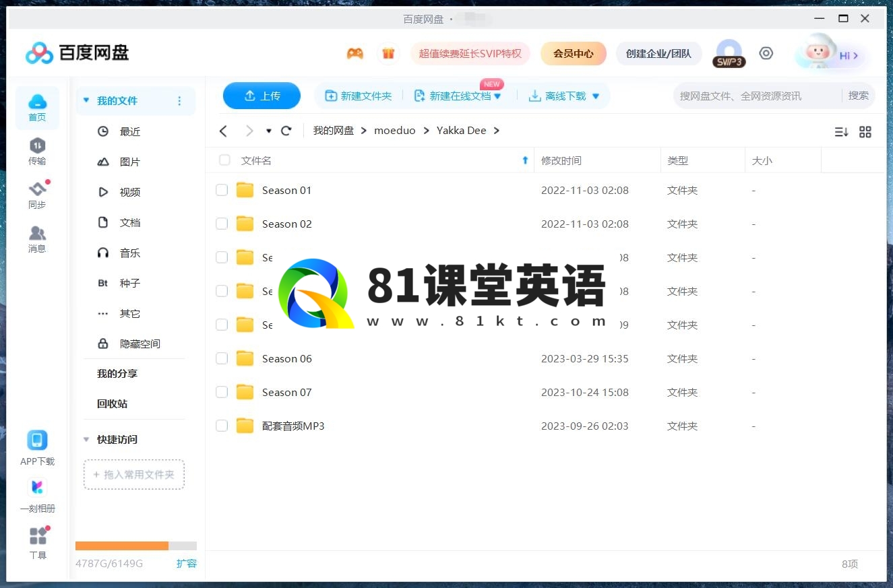Click the storage usage progress bar
This screenshot has height=588, width=893.
(x=136, y=546)
